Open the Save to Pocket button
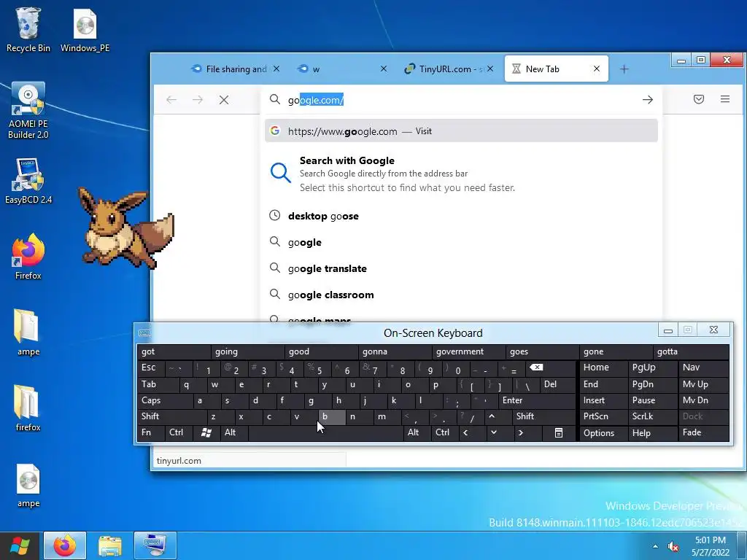This screenshot has width=747, height=560. tap(698, 99)
